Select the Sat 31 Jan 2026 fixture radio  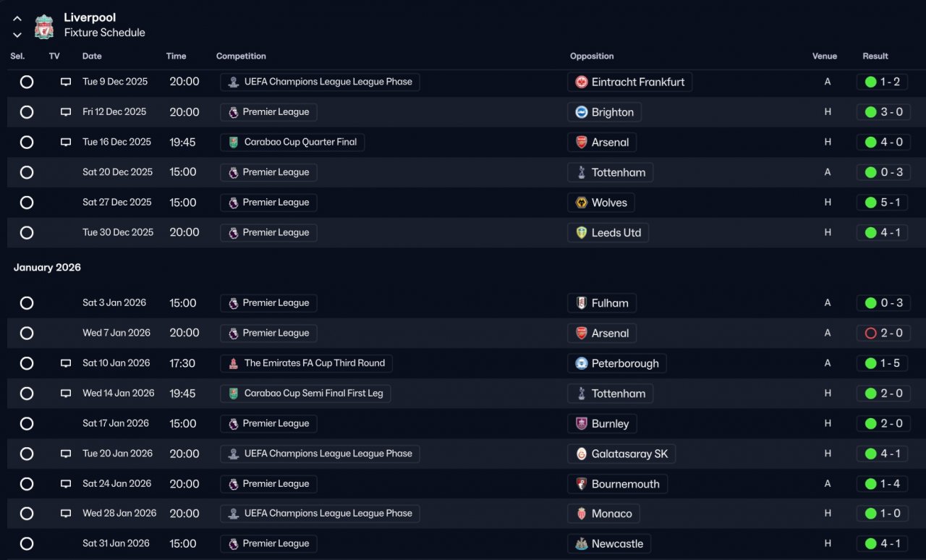[27, 544]
